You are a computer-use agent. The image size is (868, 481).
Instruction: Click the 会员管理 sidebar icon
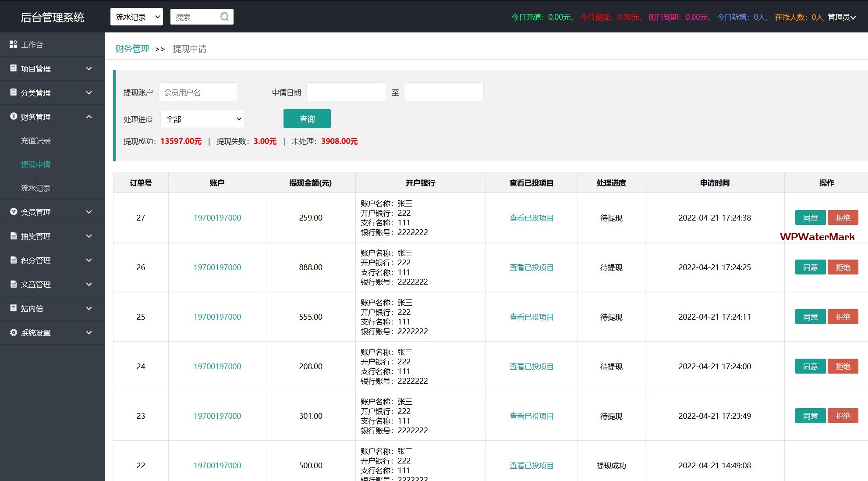[x=14, y=212]
